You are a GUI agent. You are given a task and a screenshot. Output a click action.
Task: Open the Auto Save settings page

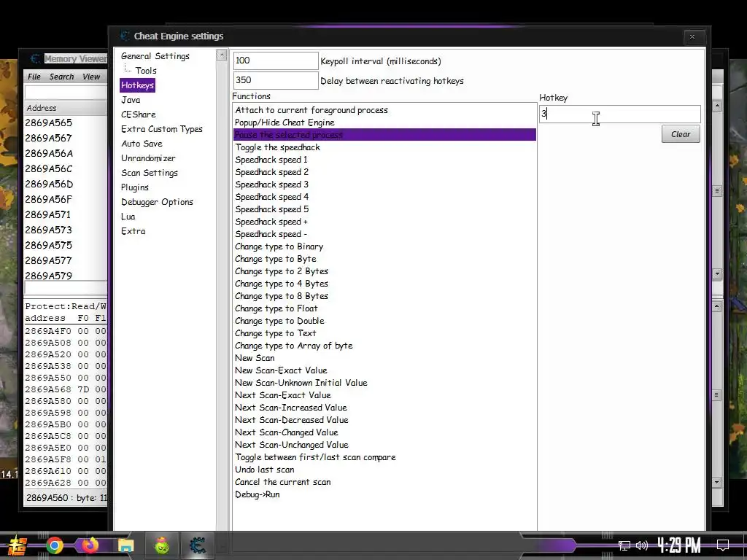click(142, 144)
